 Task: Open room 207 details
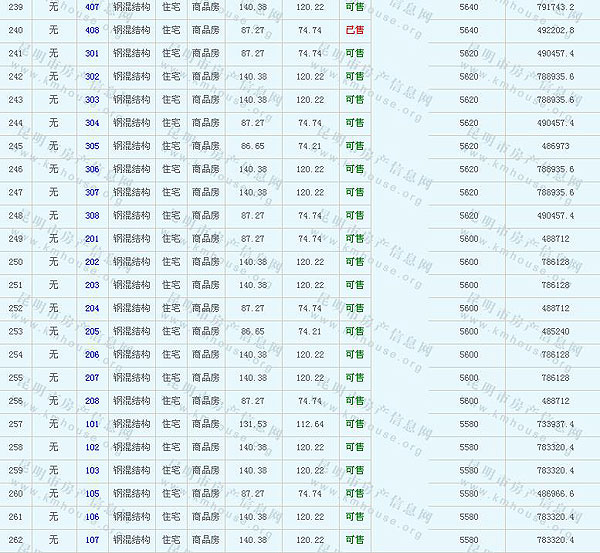(92, 378)
